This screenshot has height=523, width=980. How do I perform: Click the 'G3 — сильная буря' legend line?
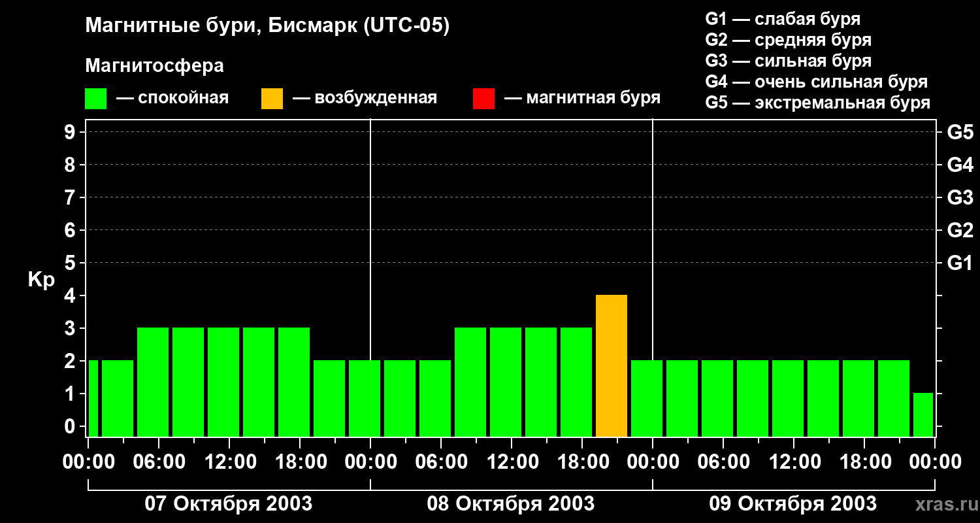[x=788, y=61]
